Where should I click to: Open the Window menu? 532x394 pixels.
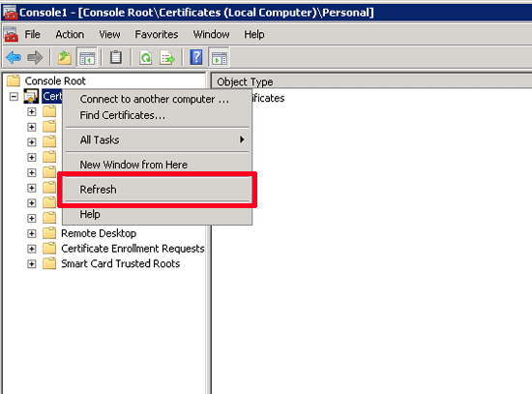coord(212,34)
